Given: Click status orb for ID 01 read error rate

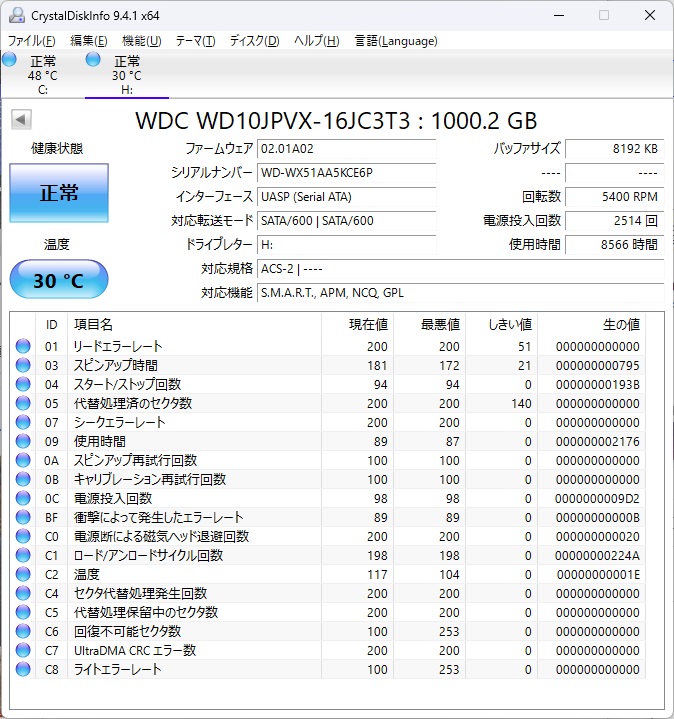Looking at the screenshot, I should coord(23,346).
